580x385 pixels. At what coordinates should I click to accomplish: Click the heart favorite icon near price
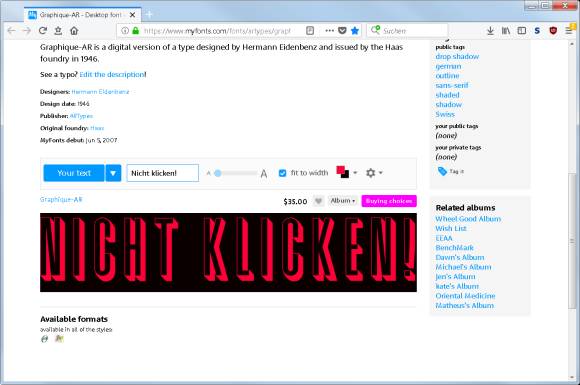(318, 201)
